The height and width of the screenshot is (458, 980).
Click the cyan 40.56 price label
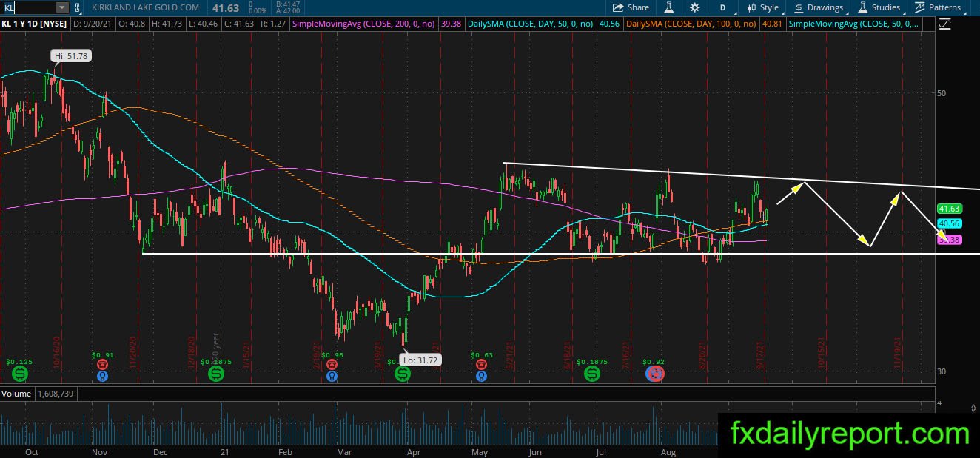[x=948, y=223]
